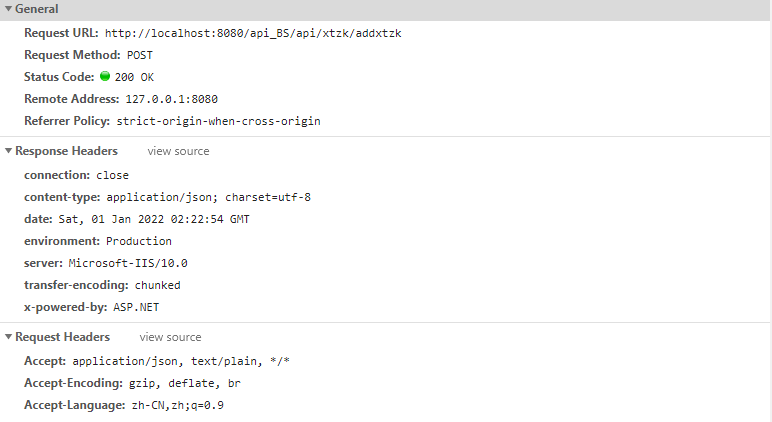The height and width of the screenshot is (422, 772).
Task: Collapse the Response Headers section triangle
Action: coord(8,151)
